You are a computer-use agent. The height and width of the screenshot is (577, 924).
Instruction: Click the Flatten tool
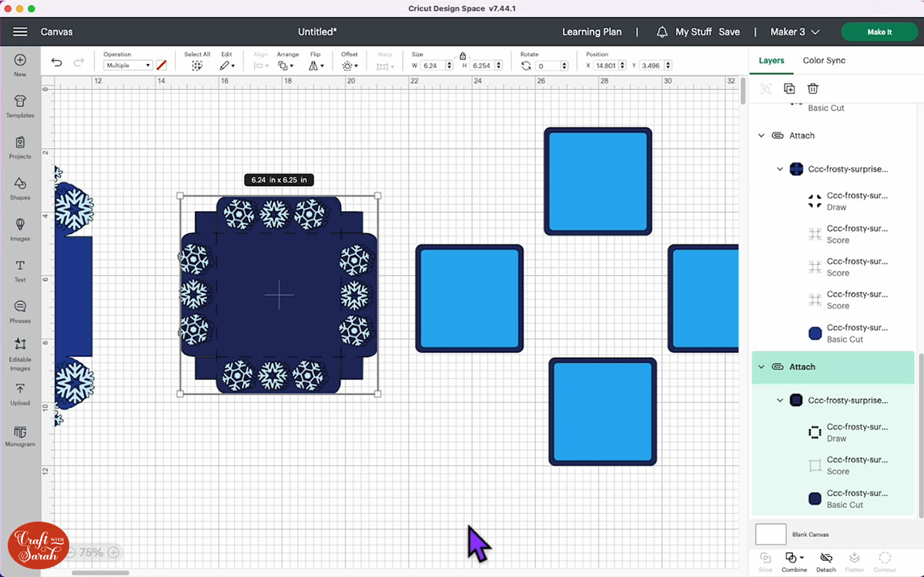coord(855,562)
